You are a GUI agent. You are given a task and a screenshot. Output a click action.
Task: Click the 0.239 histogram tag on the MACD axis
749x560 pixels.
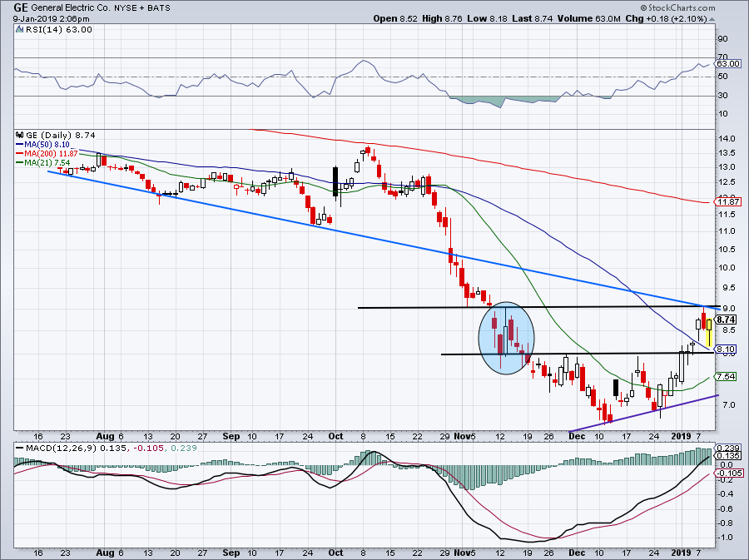[x=729, y=448]
